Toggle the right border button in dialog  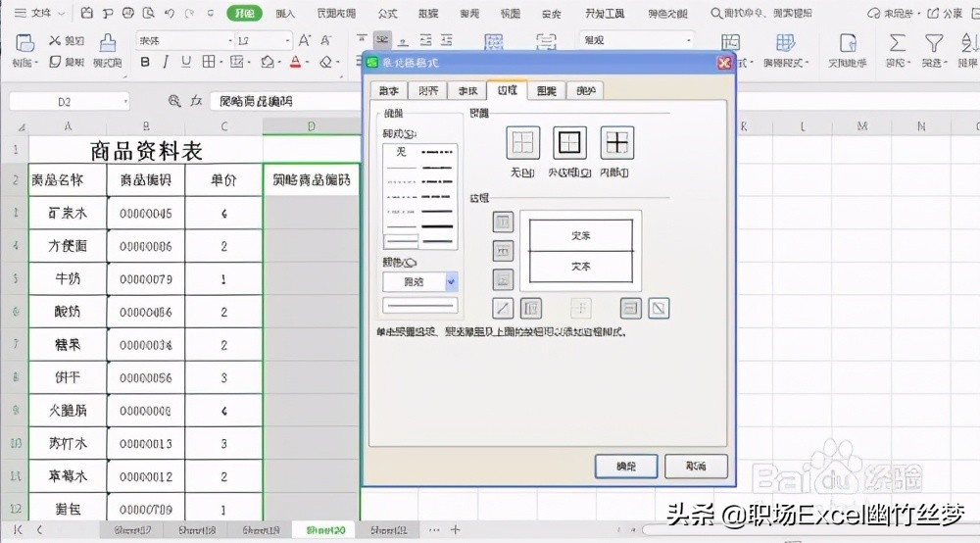click(630, 308)
